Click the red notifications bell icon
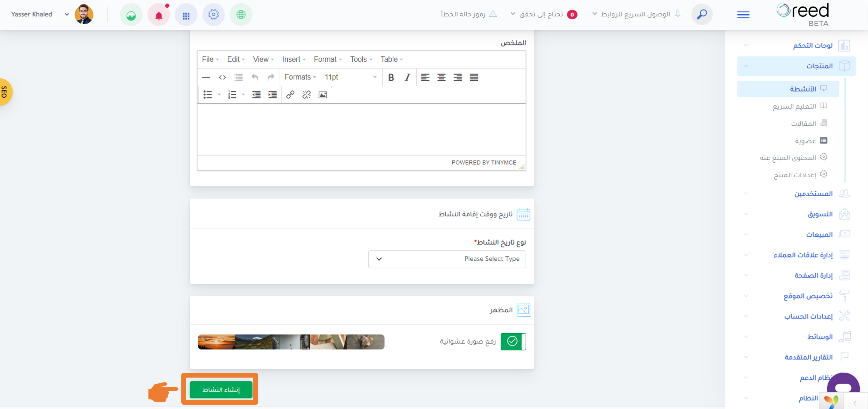 pos(159,15)
